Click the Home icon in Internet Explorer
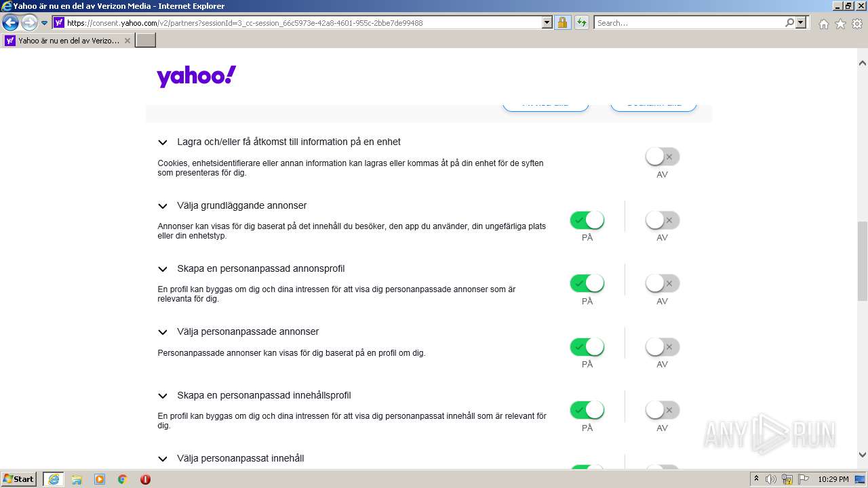Viewport: 868px width, 488px height. (x=823, y=24)
